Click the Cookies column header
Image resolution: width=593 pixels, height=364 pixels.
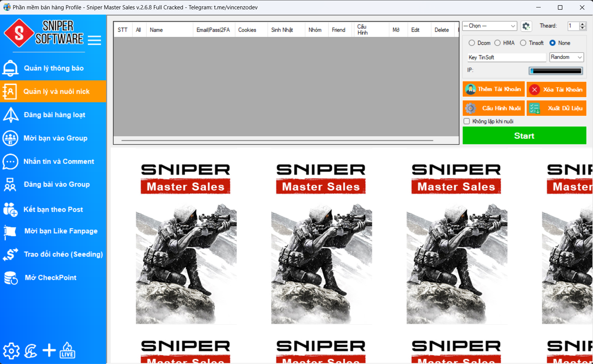[x=251, y=30]
